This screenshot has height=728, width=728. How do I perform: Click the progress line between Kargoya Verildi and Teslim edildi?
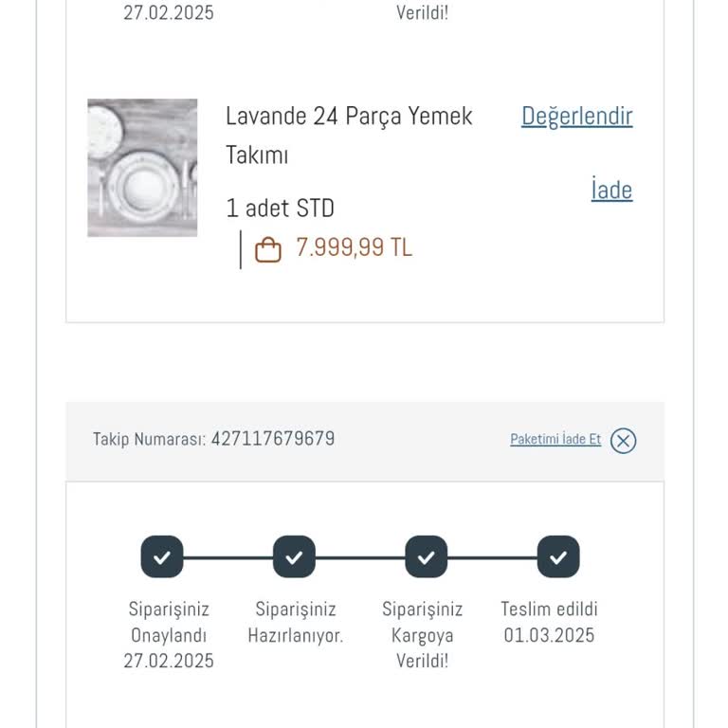(x=491, y=557)
